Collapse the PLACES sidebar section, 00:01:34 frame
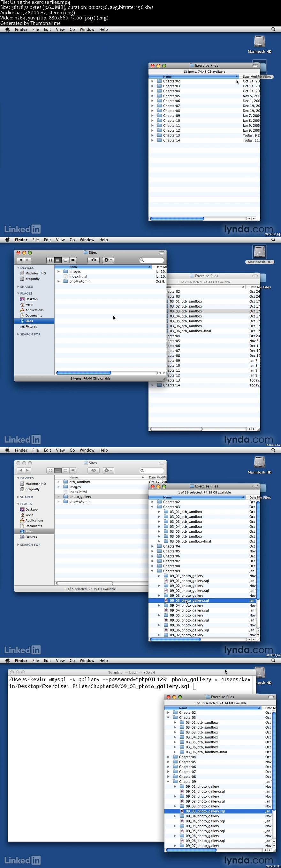Image resolution: width=281 pixels, height=868 pixels. (18, 504)
